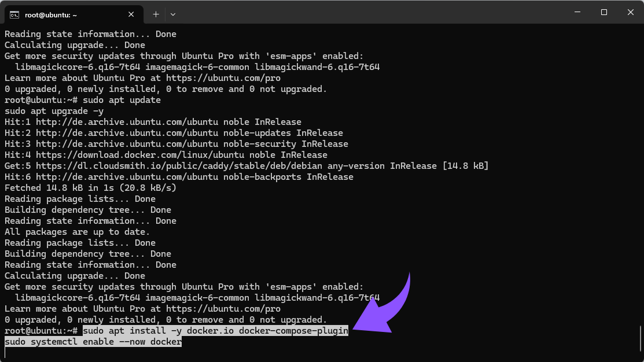Select the root@ubuntu: ~ tab
The image size is (644, 362).
click(x=74, y=15)
